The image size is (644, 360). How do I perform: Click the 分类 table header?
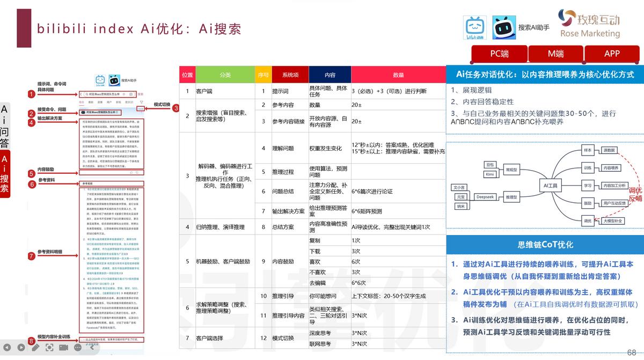tap(225, 75)
